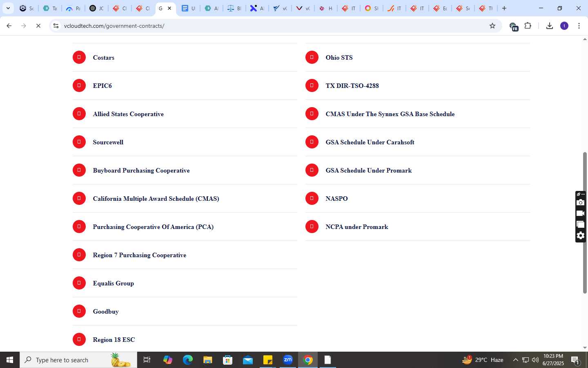
Task: Open Sticky Notes from the taskbar
Action: pos(267,360)
